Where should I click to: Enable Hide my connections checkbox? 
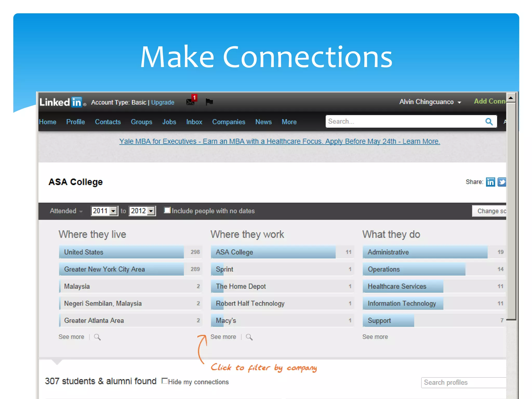[164, 381]
